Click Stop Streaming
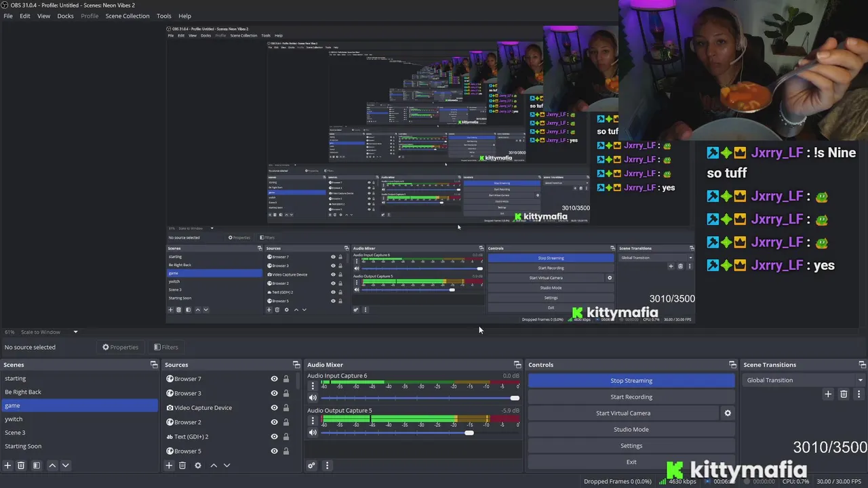868x488 pixels. pyautogui.click(x=631, y=381)
